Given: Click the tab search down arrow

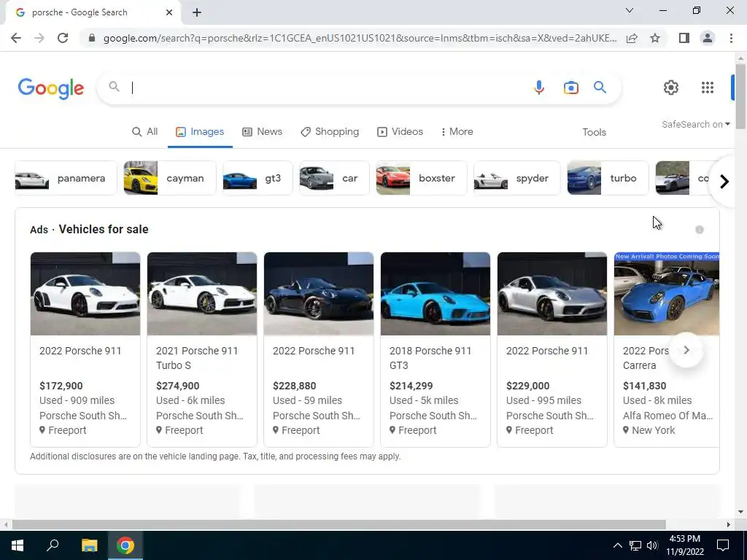Looking at the screenshot, I should (630, 10).
